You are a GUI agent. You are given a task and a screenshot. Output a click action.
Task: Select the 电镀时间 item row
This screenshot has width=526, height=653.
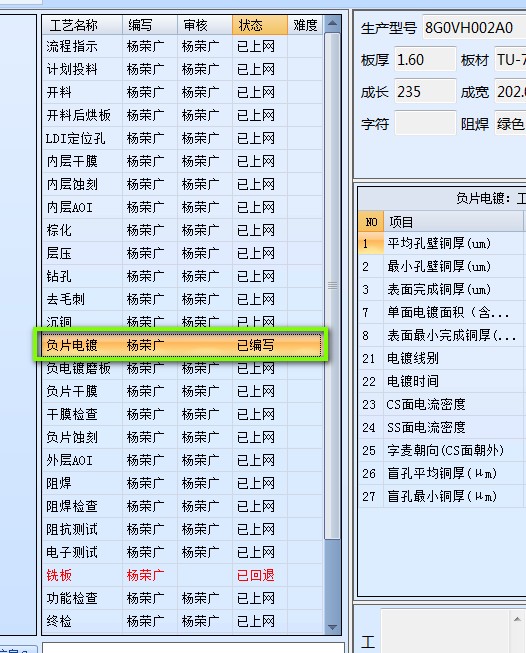[x=442, y=381]
